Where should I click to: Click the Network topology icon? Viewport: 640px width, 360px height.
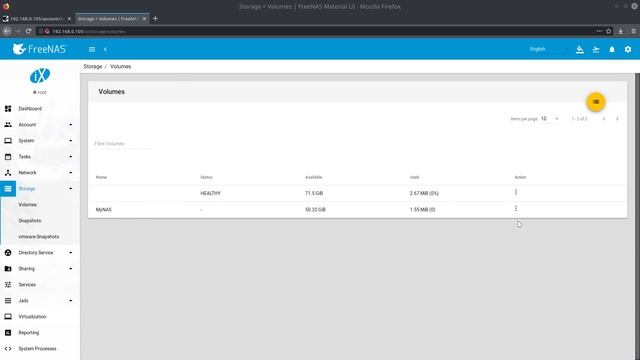(8, 173)
